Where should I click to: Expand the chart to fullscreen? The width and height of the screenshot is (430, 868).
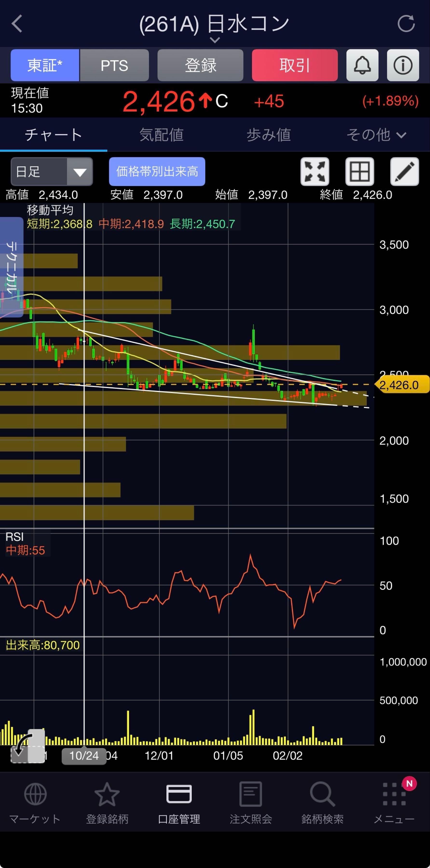pos(314,171)
